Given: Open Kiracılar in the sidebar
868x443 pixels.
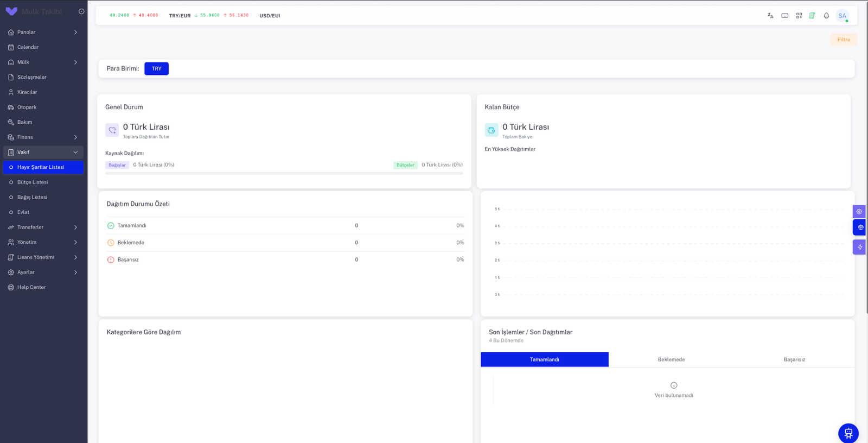Looking at the screenshot, I should tap(43, 92).
